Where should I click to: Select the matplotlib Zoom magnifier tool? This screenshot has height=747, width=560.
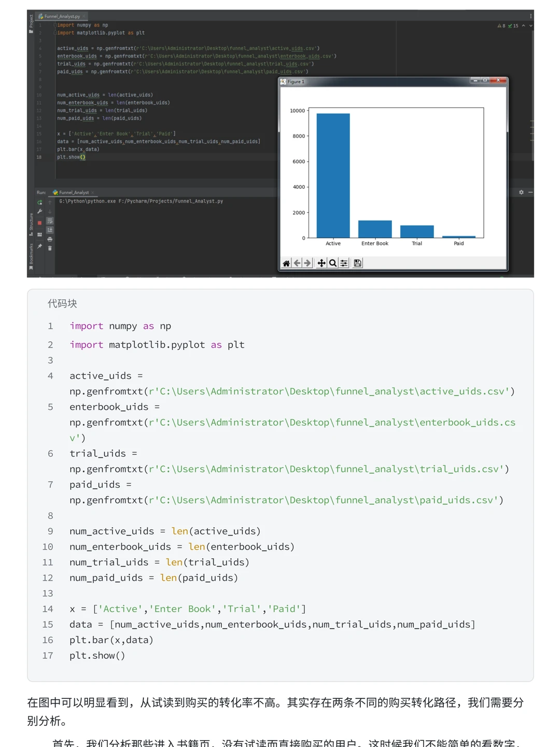point(333,263)
